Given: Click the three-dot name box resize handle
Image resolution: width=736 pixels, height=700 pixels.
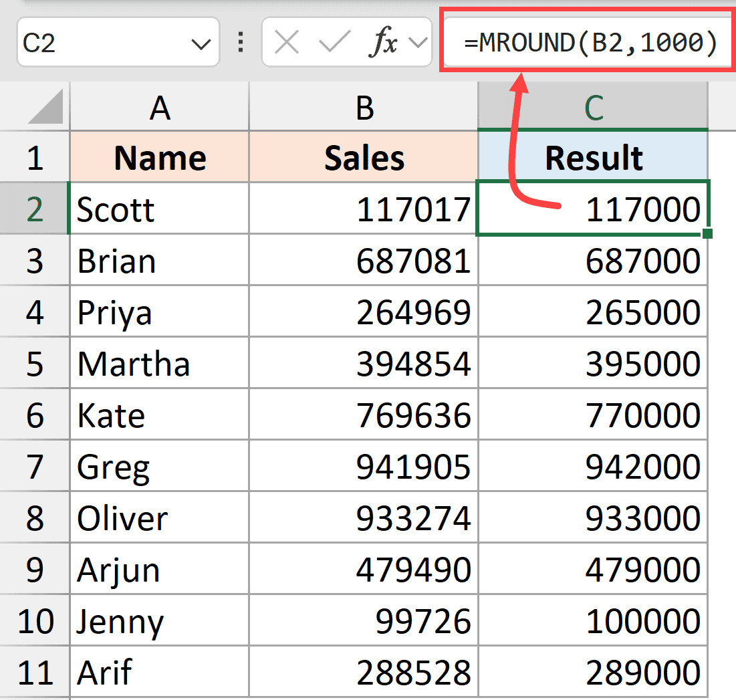Looking at the screenshot, I should [241, 43].
